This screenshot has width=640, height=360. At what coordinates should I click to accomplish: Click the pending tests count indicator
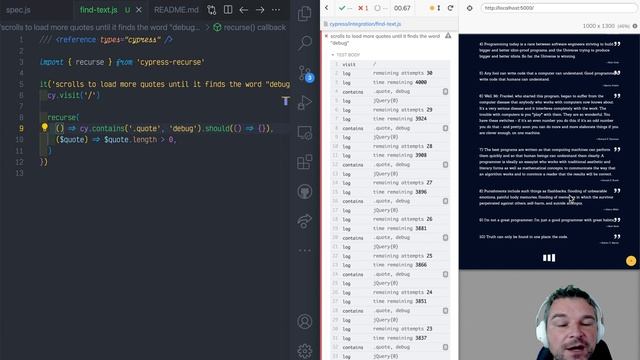[x=380, y=8]
